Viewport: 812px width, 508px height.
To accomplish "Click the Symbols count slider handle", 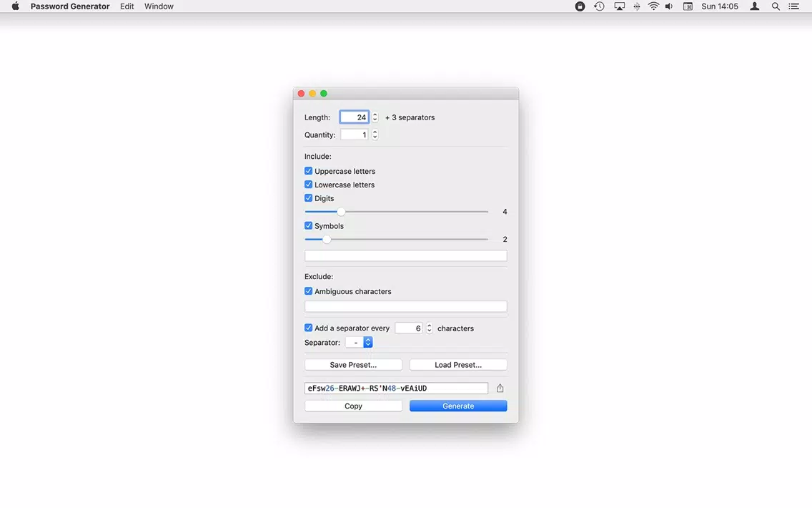I will [326, 239].
